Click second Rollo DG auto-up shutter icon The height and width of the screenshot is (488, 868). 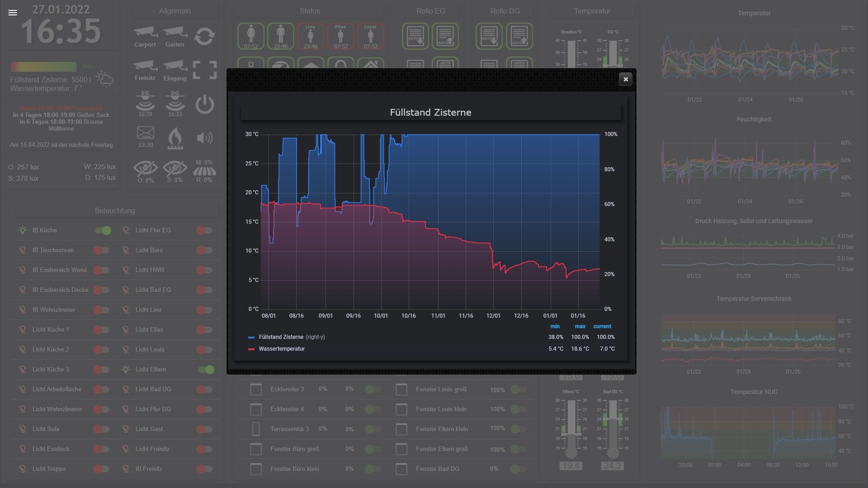[x=519, y=36]
